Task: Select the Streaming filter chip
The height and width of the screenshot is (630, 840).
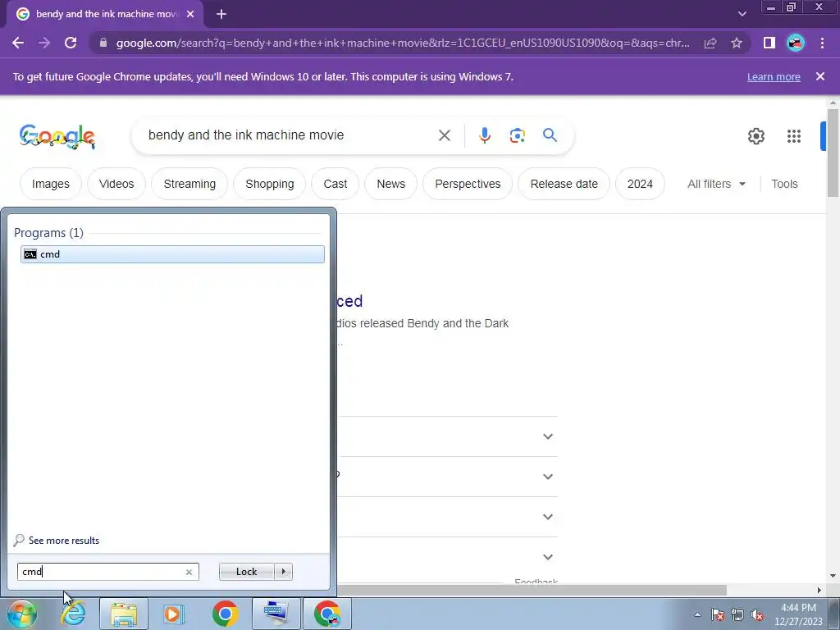Action: [189, 184]
